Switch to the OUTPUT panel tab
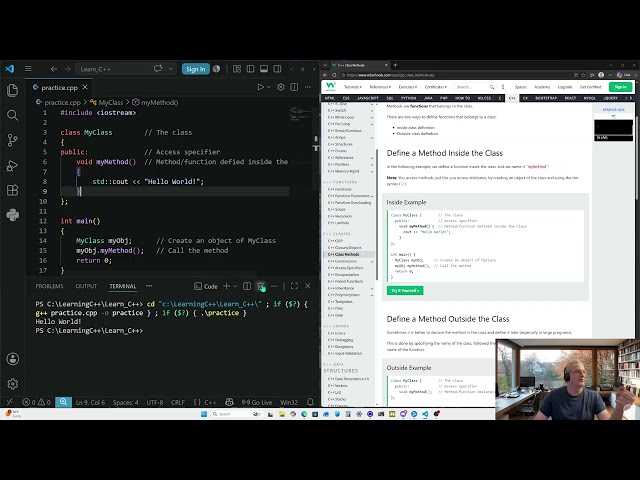 tap(86, 286)
